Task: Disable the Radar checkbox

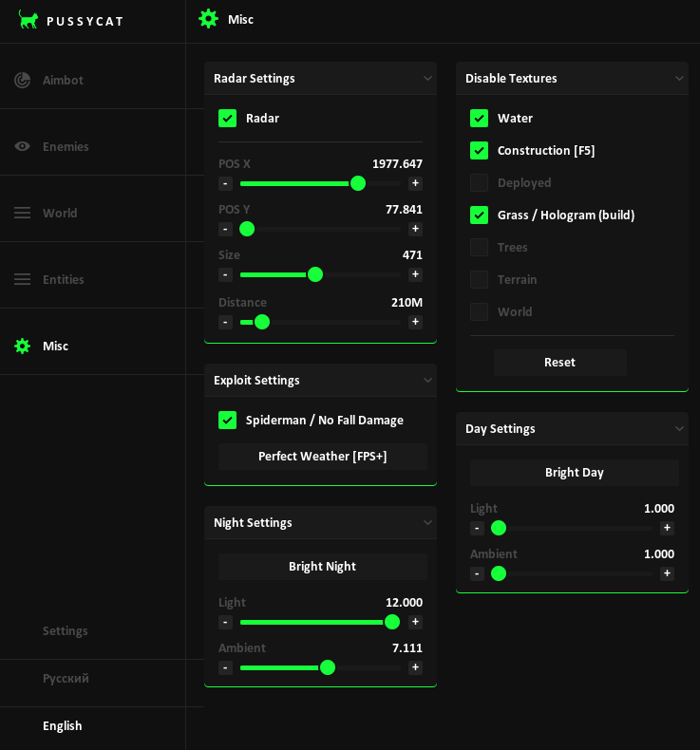Action: tap(227, 118)
